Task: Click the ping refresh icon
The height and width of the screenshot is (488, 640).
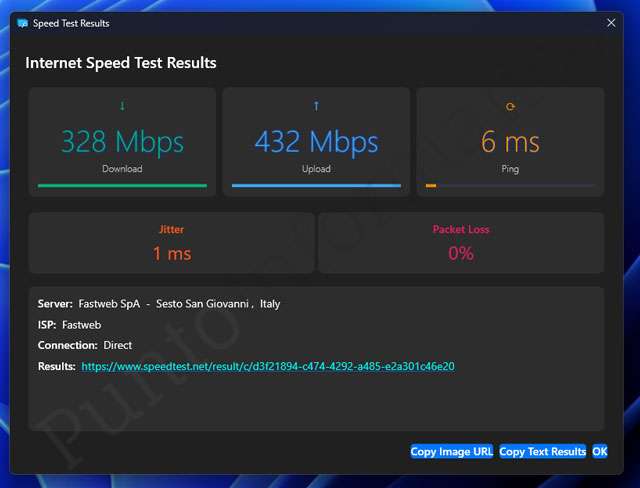Action: coord(510,106)
